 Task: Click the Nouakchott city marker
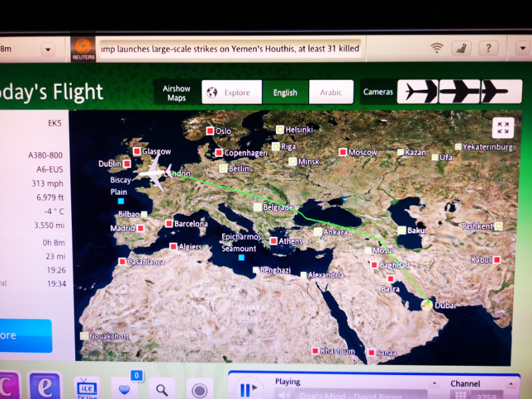[x=84, y=336]
